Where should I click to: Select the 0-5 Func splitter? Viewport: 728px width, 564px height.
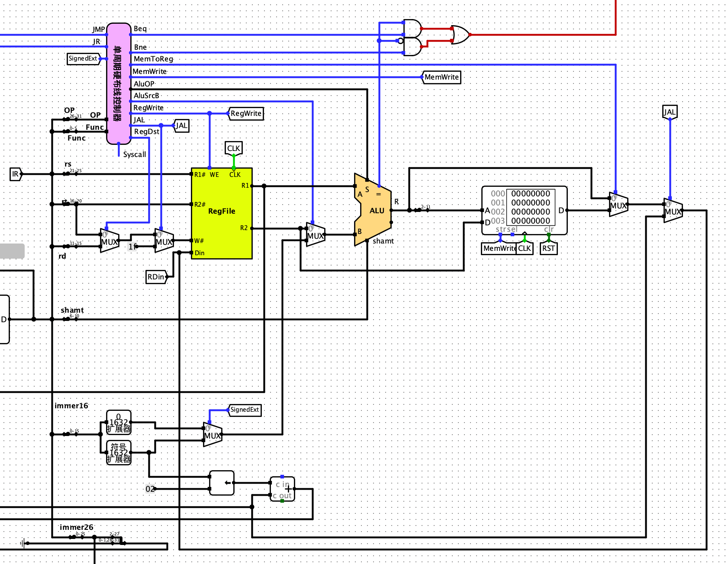[x=71, y=131]
